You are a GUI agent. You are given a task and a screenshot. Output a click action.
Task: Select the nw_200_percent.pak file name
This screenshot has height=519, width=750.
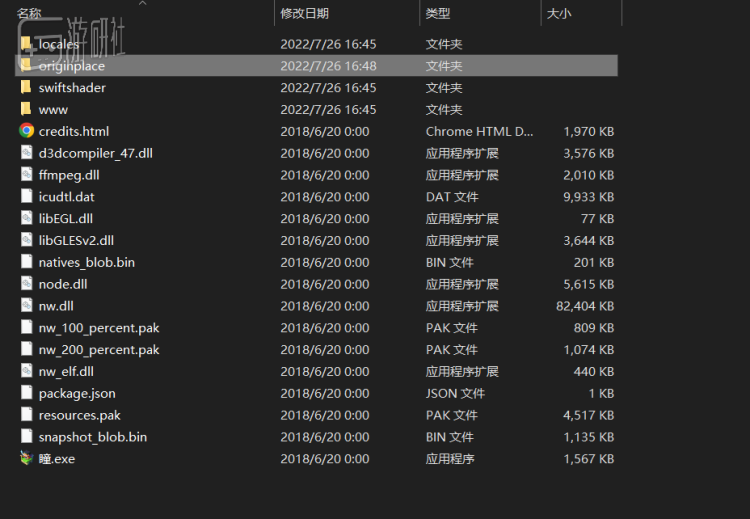(99, 350)
